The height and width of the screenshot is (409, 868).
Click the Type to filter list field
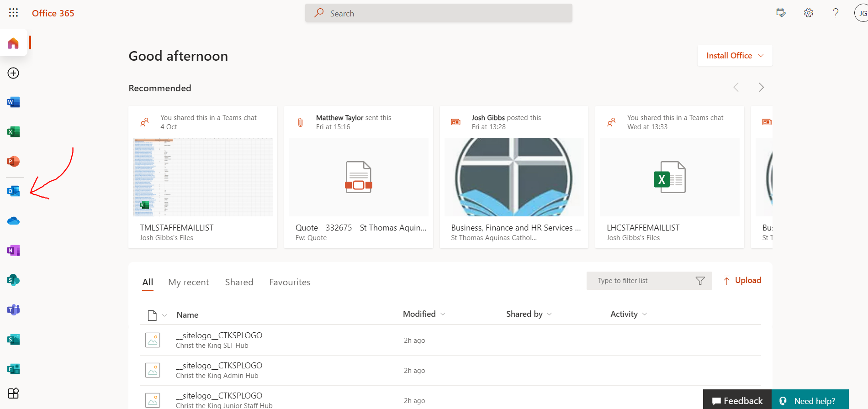(649, 281)
